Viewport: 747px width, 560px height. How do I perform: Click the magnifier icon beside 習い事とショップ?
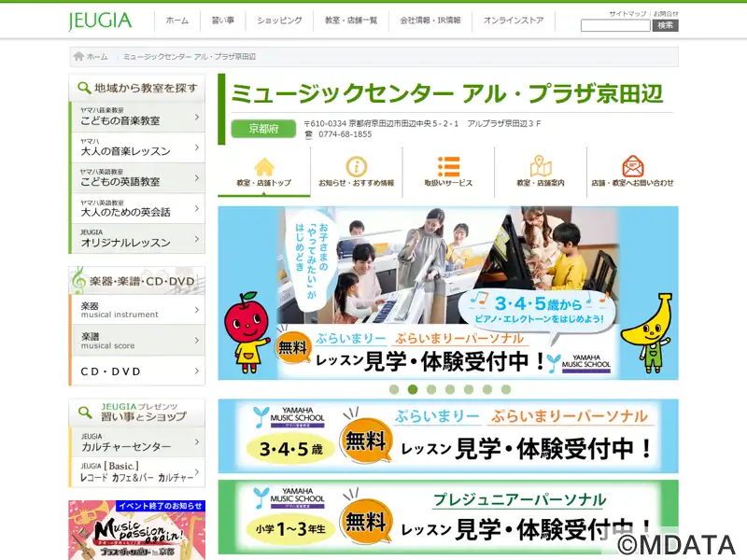pos(85,413)
